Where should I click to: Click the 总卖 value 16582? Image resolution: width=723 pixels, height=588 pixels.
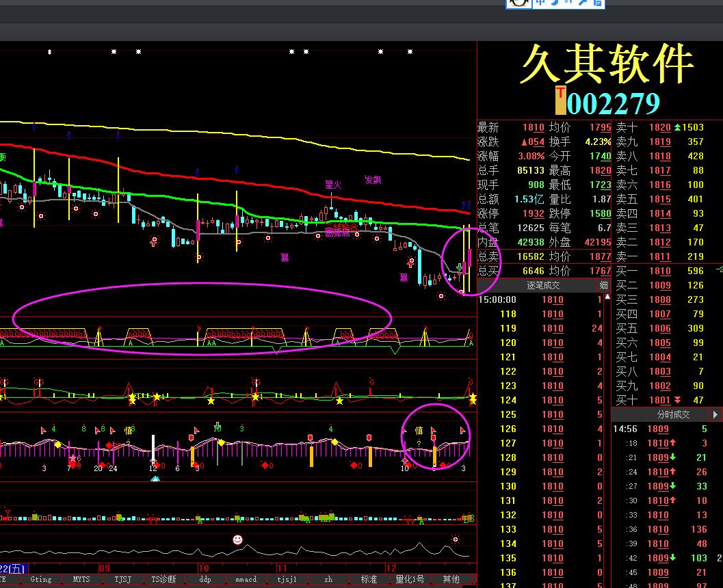point(531,256)
